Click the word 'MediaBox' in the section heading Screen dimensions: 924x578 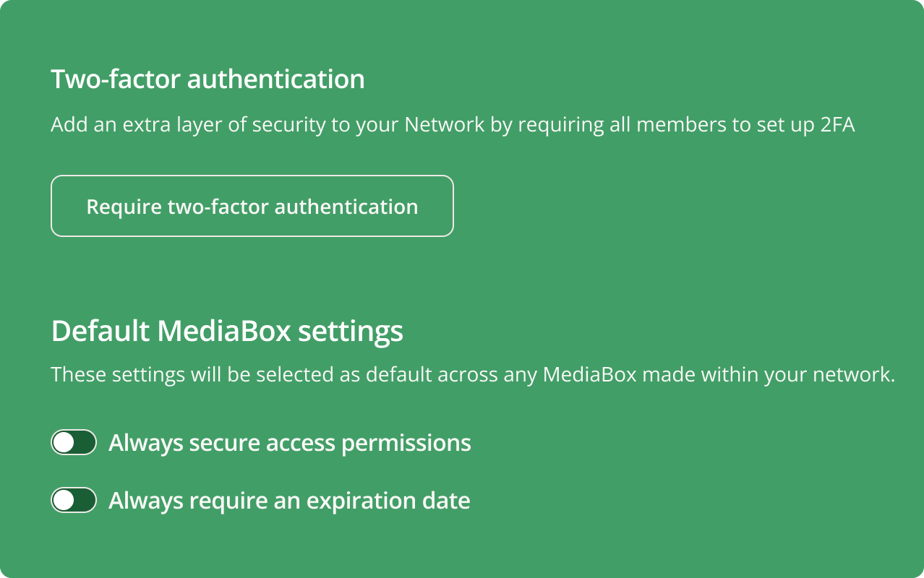coord(224,332)
